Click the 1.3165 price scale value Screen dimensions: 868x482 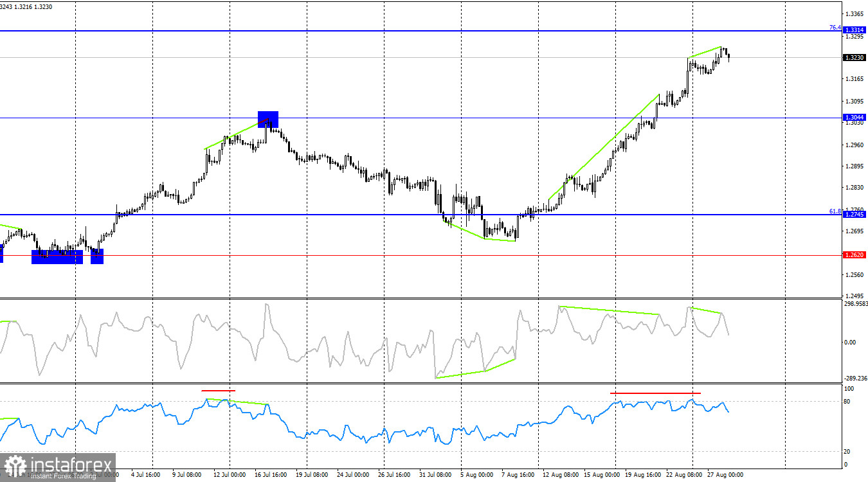click(854, 79)
